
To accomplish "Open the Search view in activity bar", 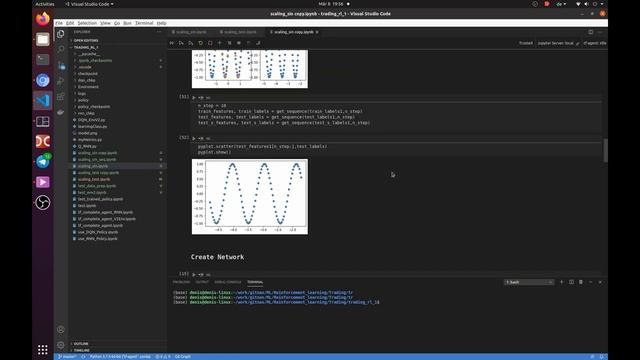I will (x=60, y=49).
